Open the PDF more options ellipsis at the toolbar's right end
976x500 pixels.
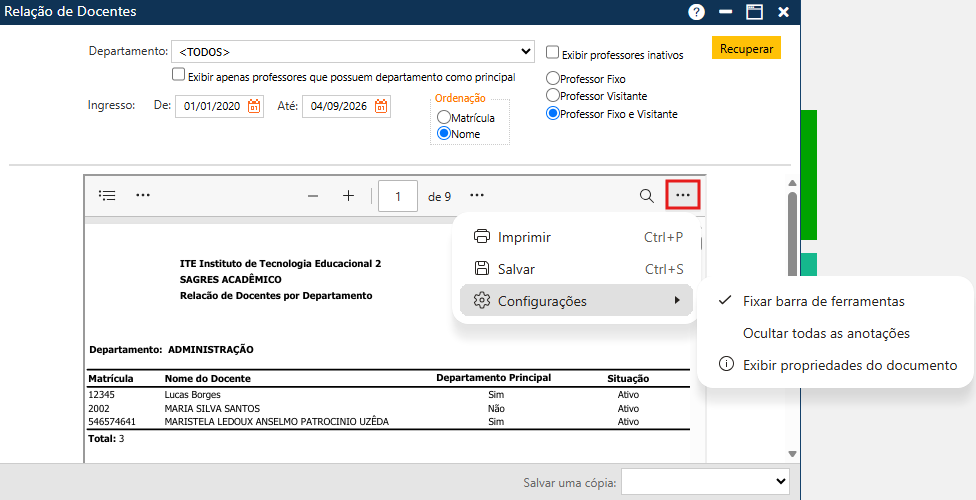pyautogui.click(x=683, y=196)
